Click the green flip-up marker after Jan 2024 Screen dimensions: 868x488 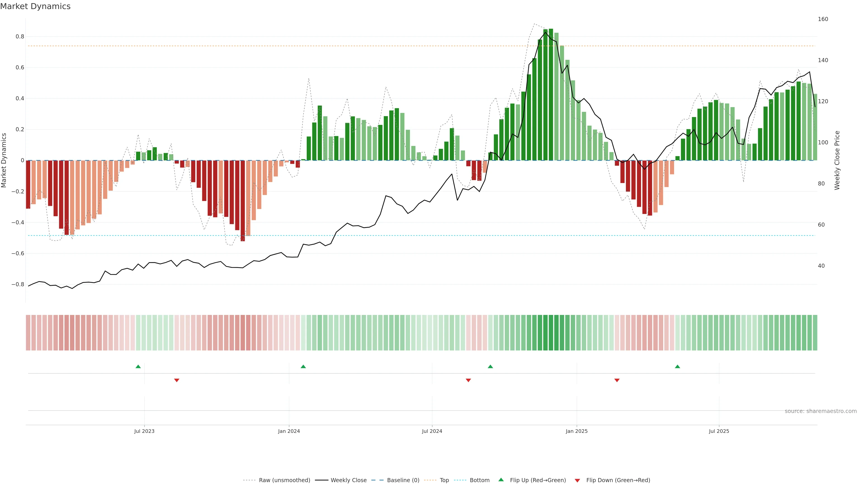click(x=303, y=366)
